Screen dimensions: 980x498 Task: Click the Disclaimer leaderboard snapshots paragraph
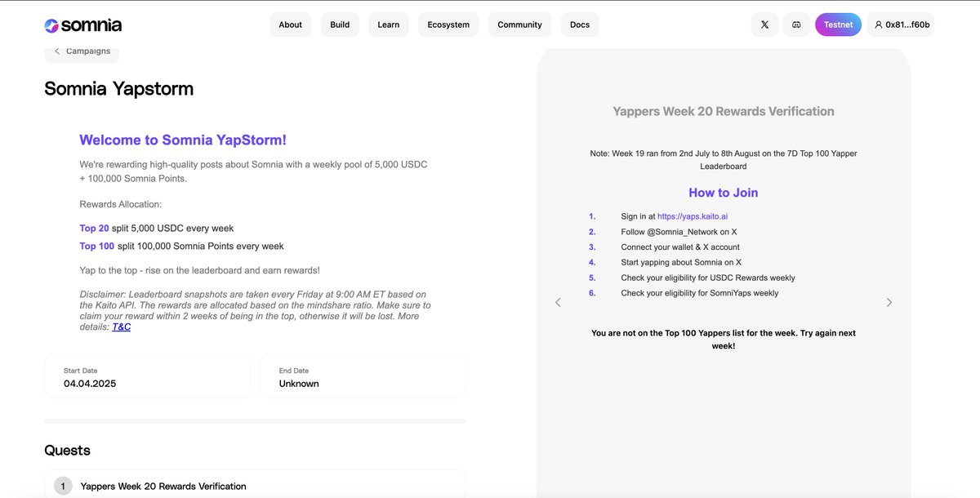pyautogui.click(x=253, y=310)
